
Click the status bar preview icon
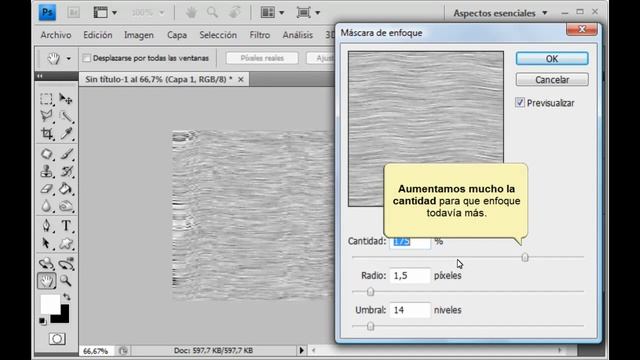tap(123, 351)
